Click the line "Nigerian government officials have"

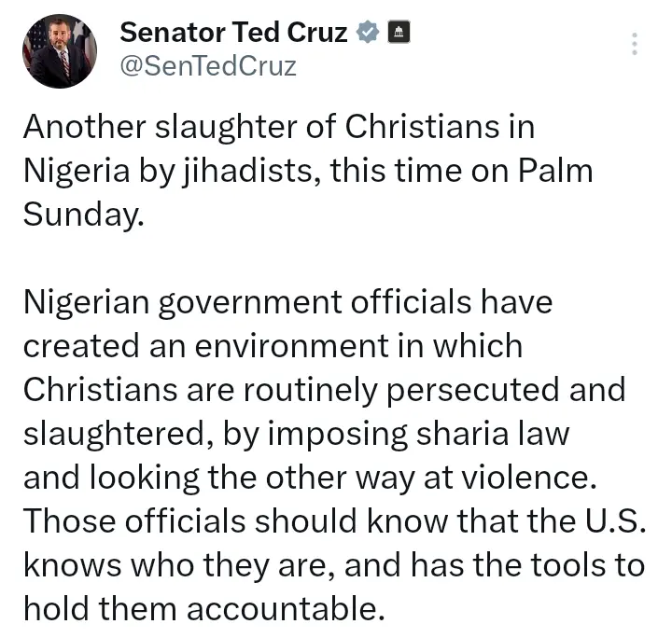coord(287,302)
